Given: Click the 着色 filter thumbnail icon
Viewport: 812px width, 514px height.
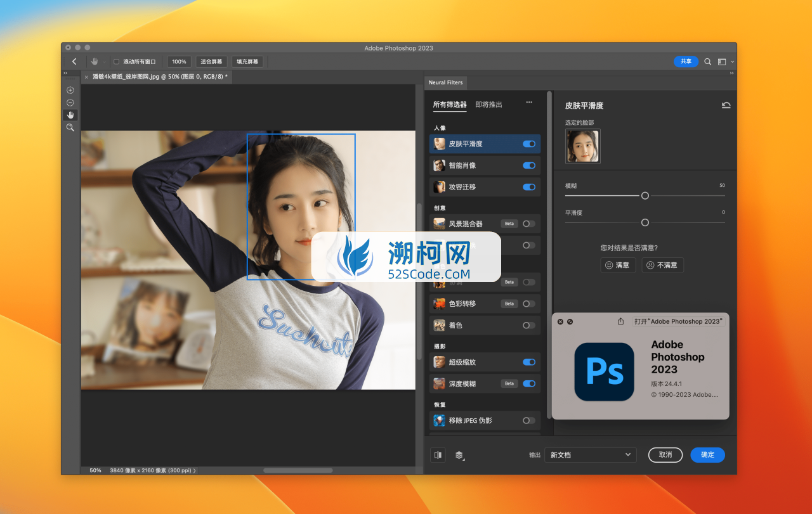Looking at the screenshot, I should pos(439,325).
